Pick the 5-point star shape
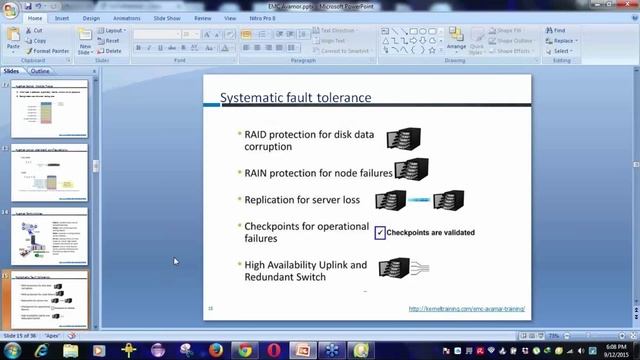 (x=432, y=50)
